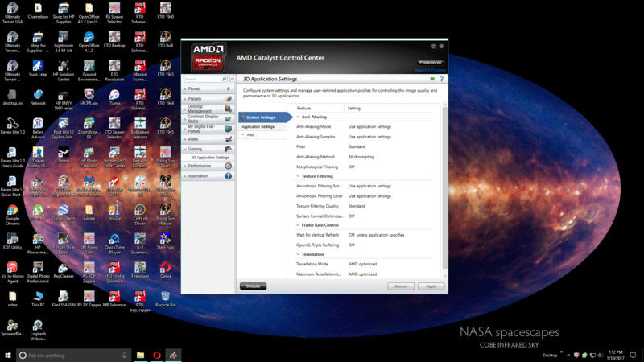Open File Explorer from the taskbar
The height and width of the screenshot is (362, 644).
pos(140,355)
